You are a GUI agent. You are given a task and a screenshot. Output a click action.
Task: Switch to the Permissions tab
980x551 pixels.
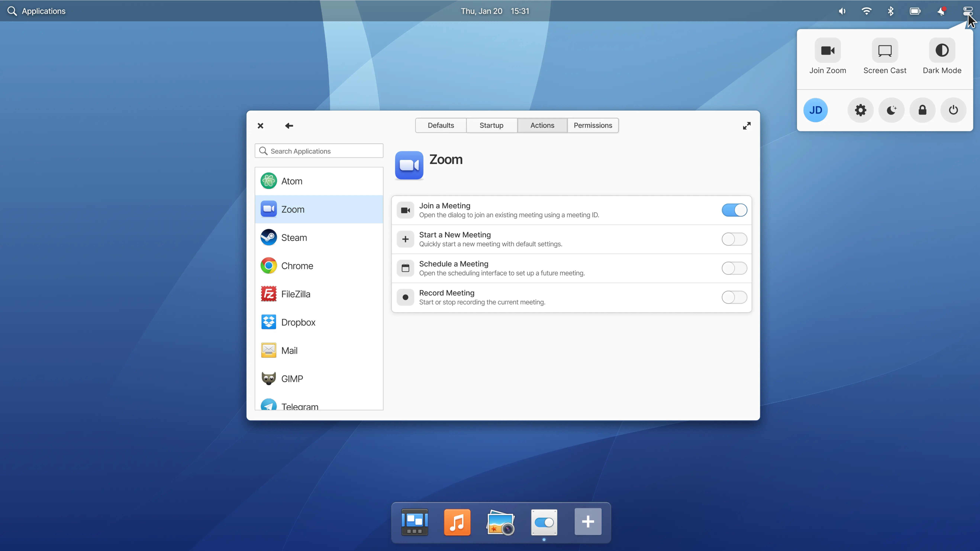592,125
